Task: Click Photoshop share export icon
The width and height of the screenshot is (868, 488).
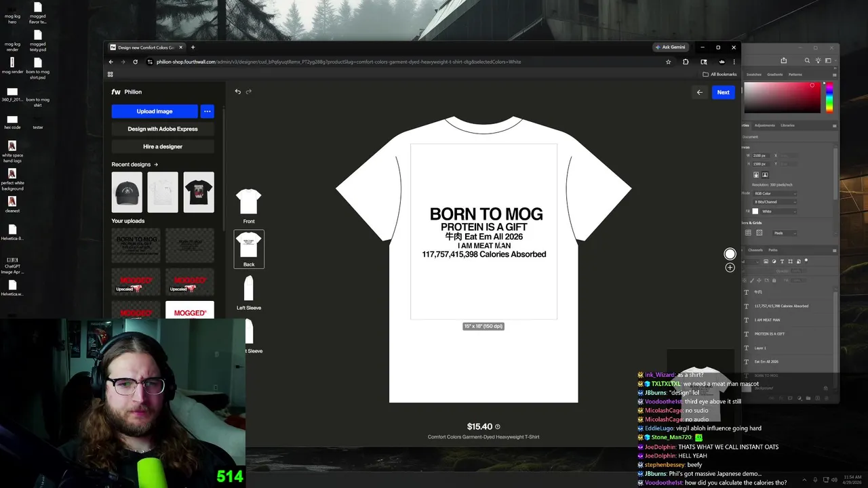Action: click(x=784, y=60)
